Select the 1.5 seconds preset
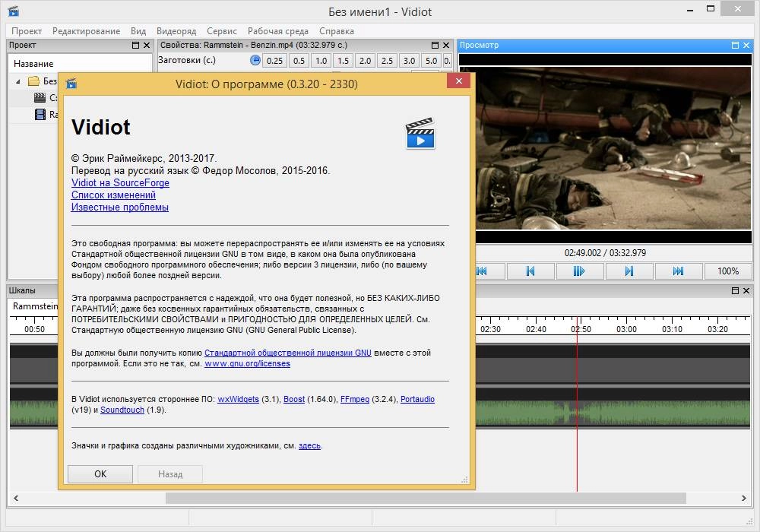 (x=344, y=61)
